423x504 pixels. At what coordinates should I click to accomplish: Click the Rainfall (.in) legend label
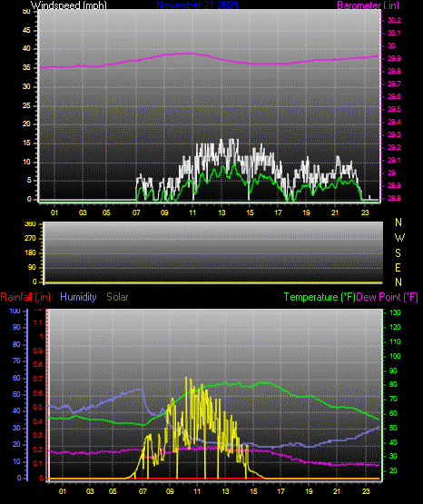(25, 297)
